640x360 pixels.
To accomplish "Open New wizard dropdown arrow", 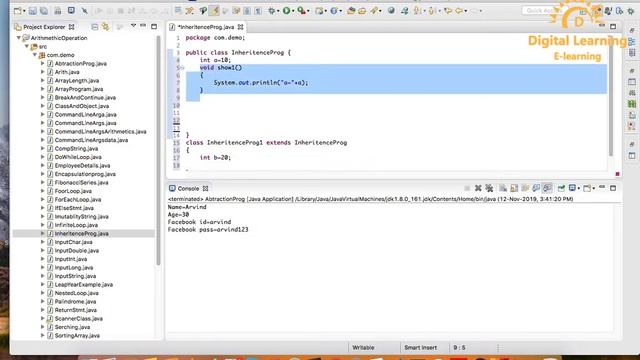I will tap(24, 11).
